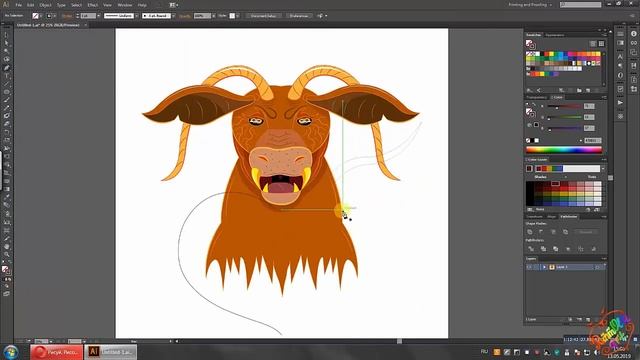Switch to the Transparency tab

536,97
